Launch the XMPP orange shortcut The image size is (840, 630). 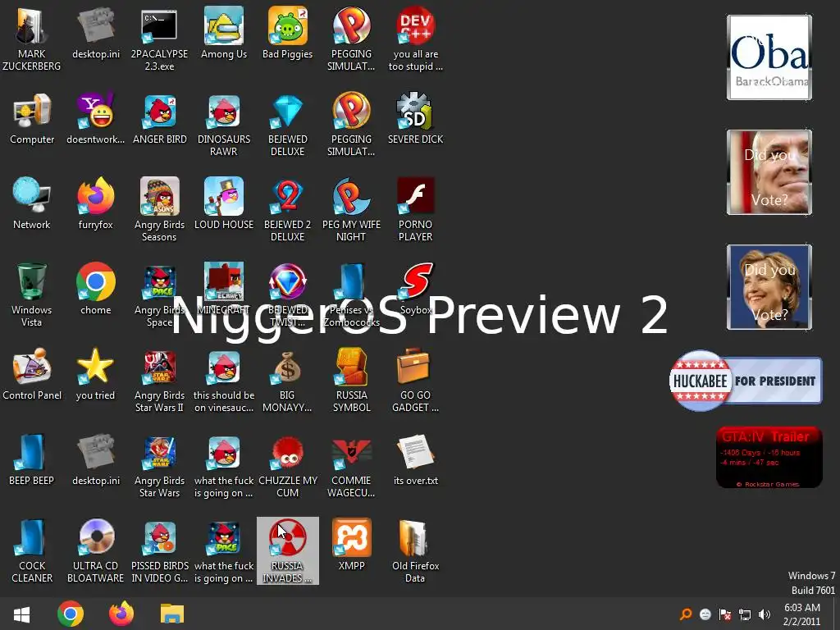351,546
